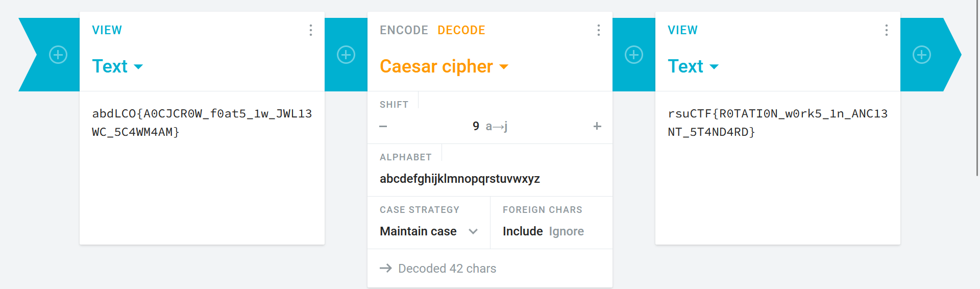980x289 pixels.
Task: Open the right Text view type dropdown
Action: (x=693, y=66)
